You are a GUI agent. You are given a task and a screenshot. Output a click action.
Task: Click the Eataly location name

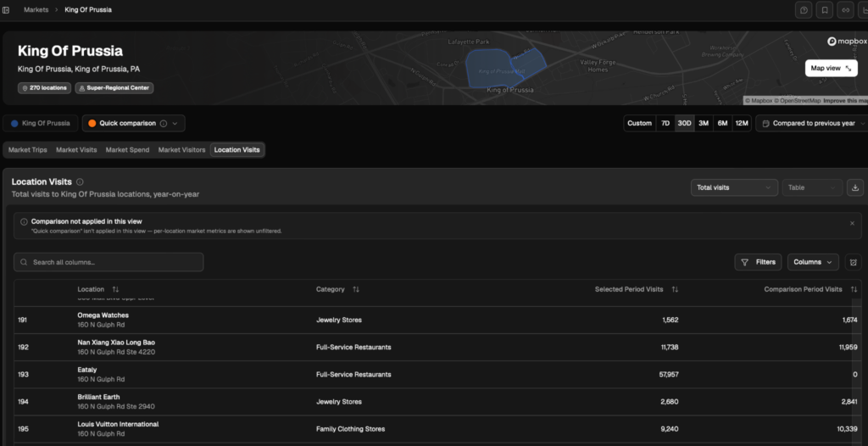[87, 370]
